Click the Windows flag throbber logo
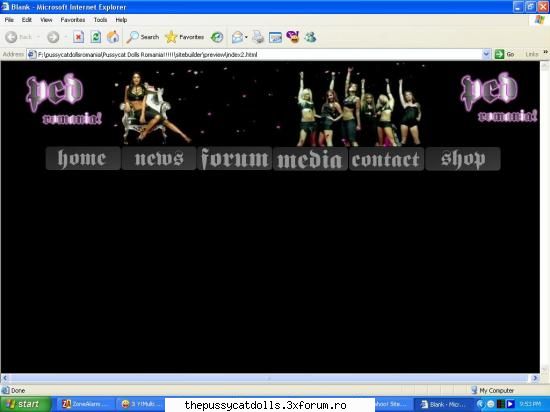550x412 pixels. point(539,20)
